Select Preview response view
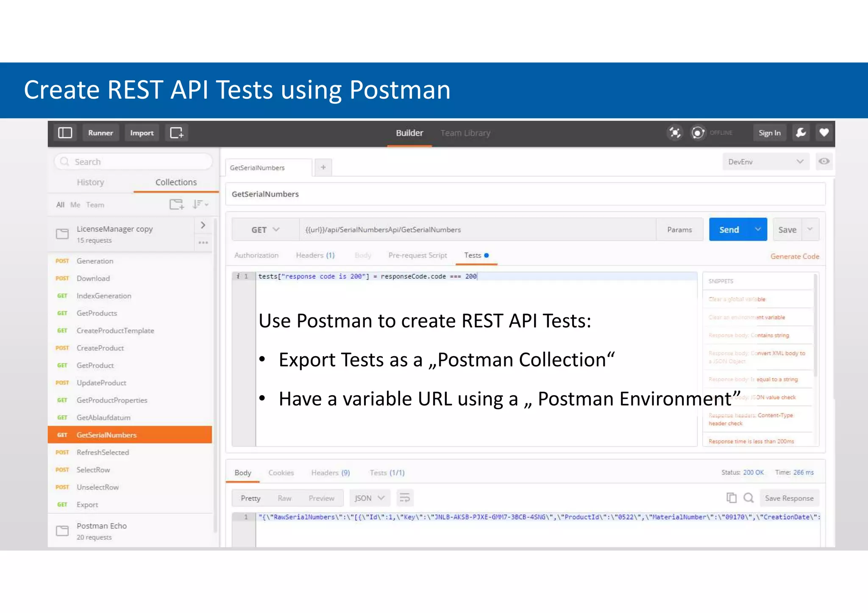868x613 pixels. [321, 498]
